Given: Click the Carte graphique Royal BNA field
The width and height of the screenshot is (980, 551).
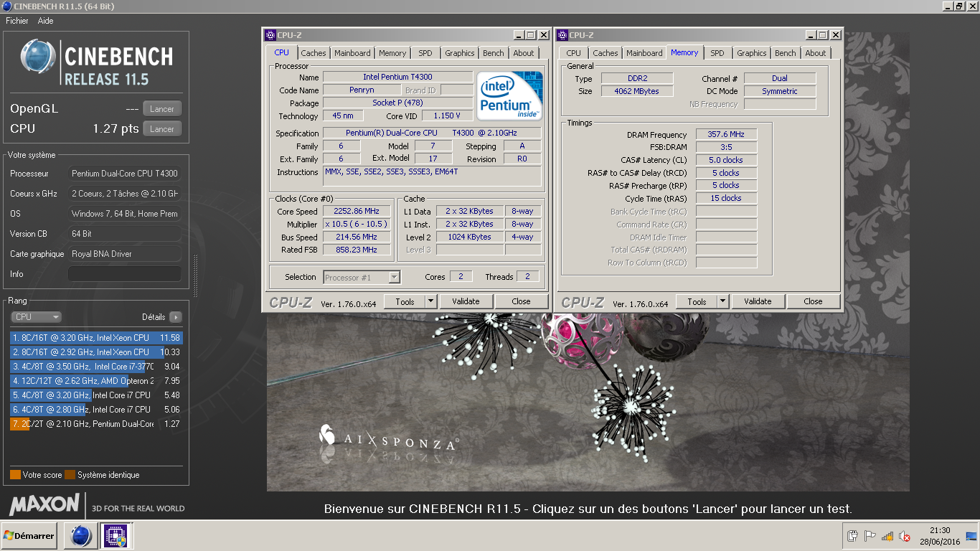Looking at the screenshot, I should pos(125,254).
